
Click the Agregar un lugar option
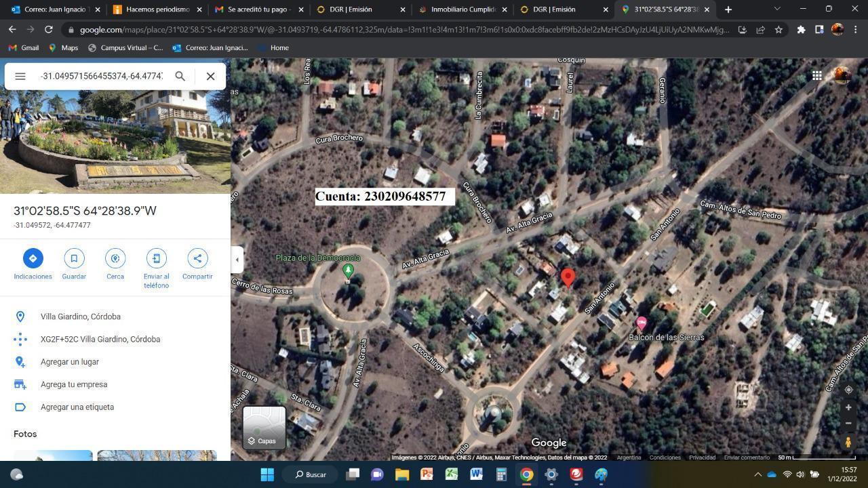115,362
